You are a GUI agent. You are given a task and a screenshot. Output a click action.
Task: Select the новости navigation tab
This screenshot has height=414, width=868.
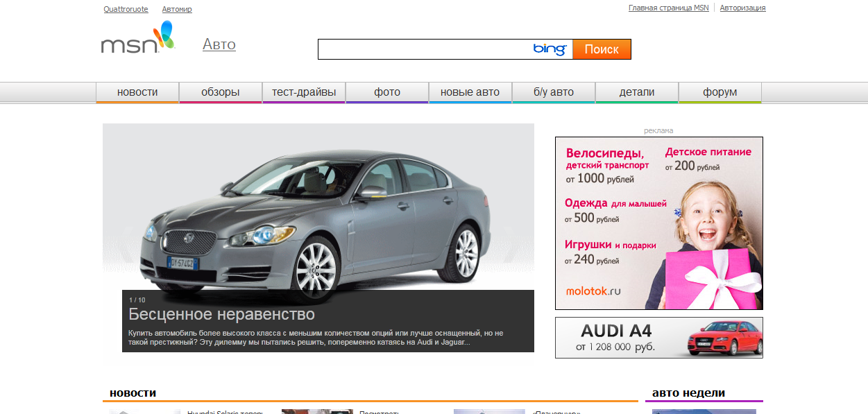[x=137, y=92]
